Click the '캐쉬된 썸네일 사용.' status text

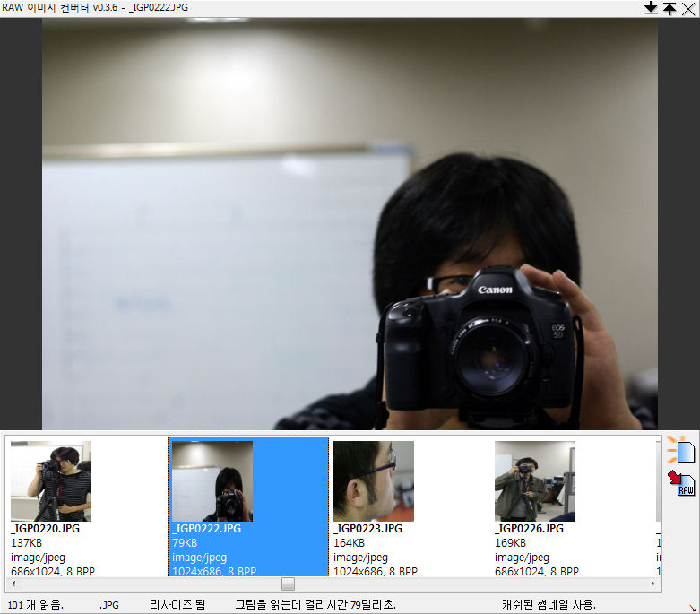point(549,605)
